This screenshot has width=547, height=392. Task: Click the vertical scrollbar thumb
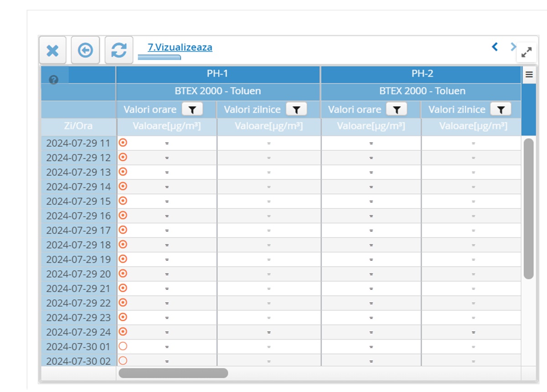[x=528, y=208]
